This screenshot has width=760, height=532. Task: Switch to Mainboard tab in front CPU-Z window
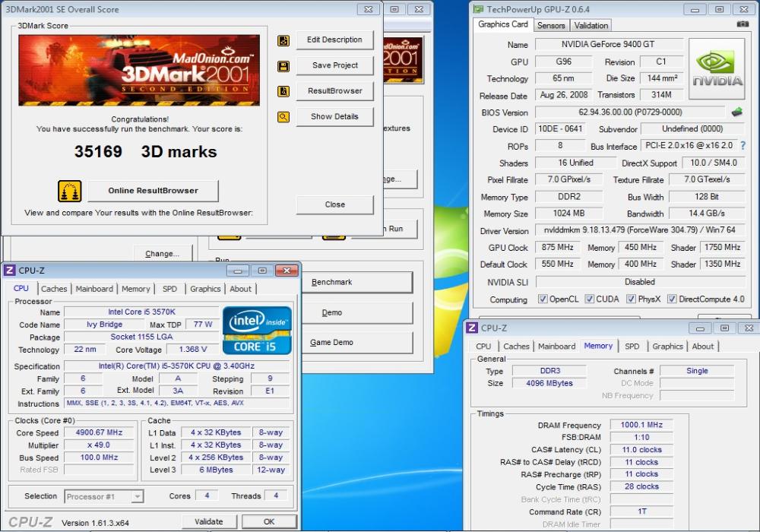94,289
